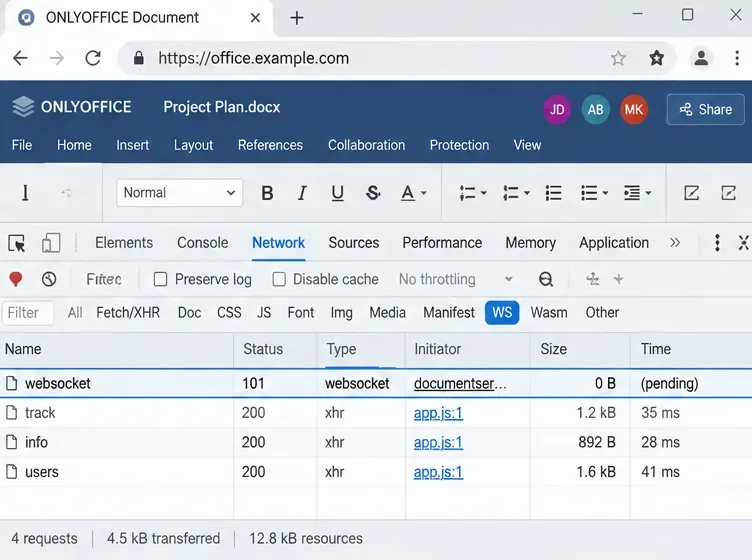Switch to the Elements panel
Viewport: 752px width, 560px height.
(x=124, y=243)
